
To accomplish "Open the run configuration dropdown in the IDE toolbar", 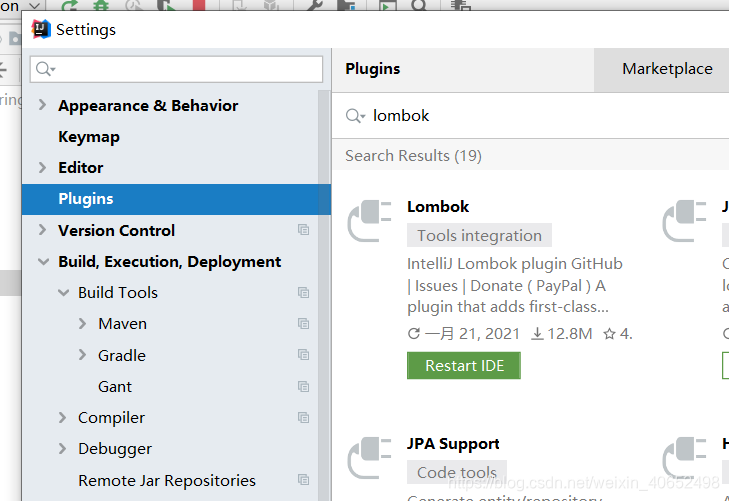I will [x=35, y=5].
